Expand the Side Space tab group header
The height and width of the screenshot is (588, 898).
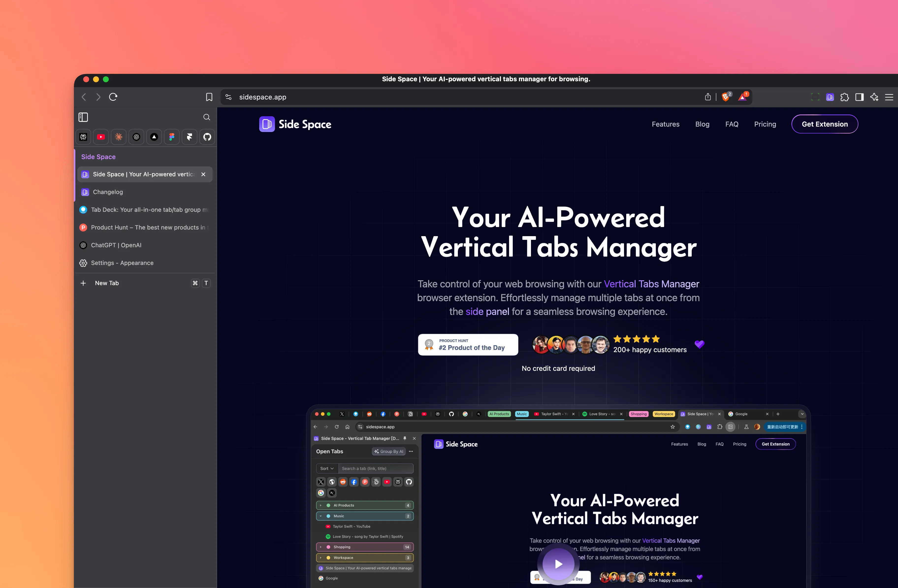(98, 157)
